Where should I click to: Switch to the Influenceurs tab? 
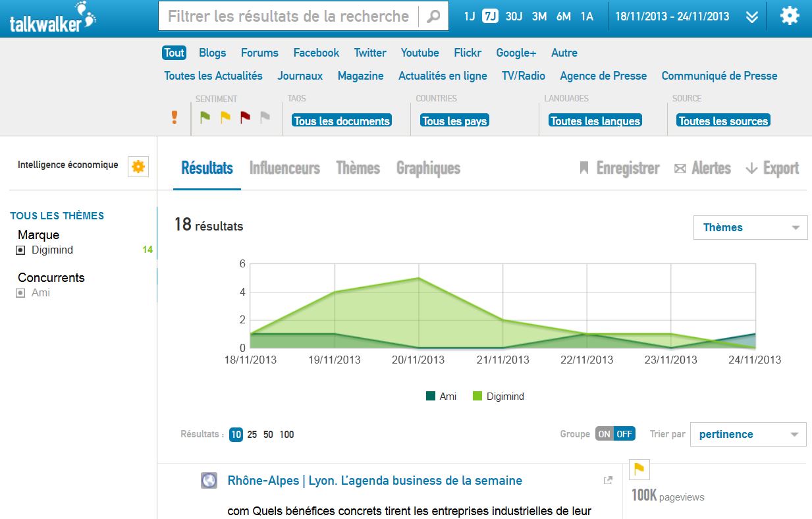[284, 169]
